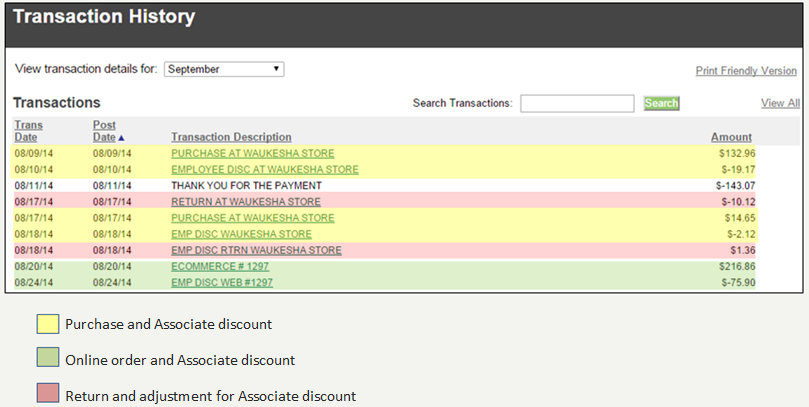Open EMPLOYEE DISC AT WAUKESHA STORE link
This screenshot has width=809, height=407.
coord(265,169)
